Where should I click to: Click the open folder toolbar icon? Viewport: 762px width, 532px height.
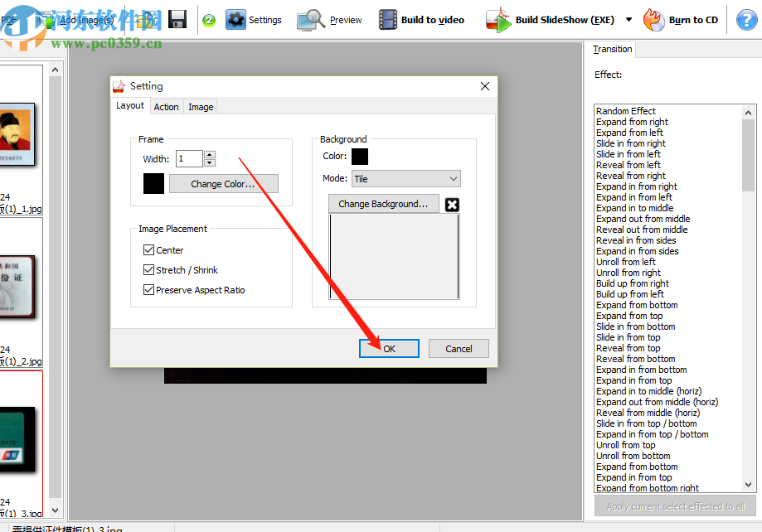[x=148, y=19]
